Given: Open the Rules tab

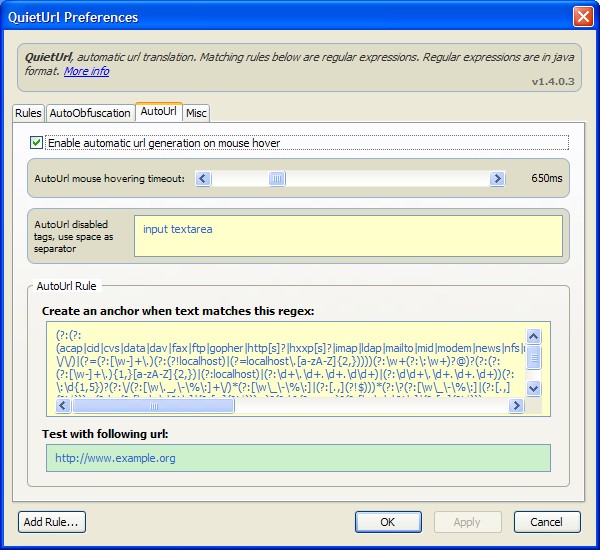Looking at the screenshot, I should [28, 113].
